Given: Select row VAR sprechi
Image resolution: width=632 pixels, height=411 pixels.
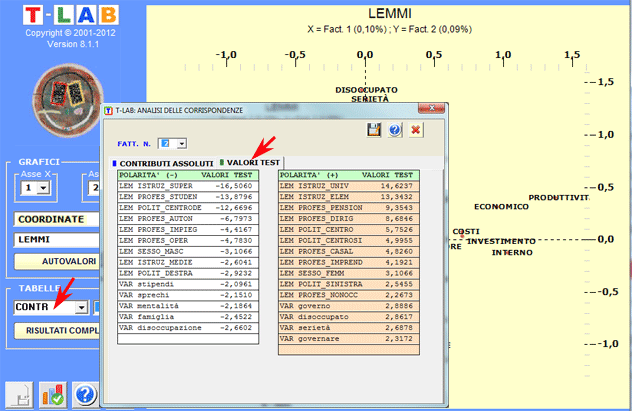Looking at the screenshot, I should [188, 295].
